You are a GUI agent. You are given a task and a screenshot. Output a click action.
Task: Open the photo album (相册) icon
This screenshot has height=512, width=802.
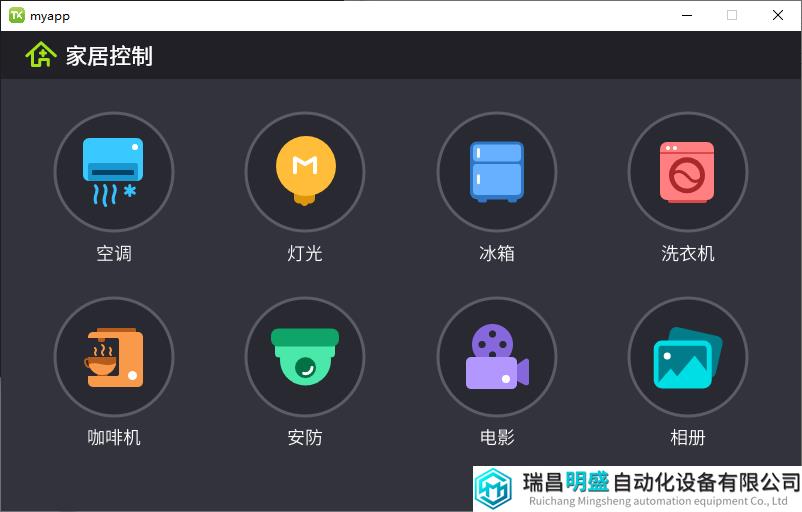pos(687,357)
